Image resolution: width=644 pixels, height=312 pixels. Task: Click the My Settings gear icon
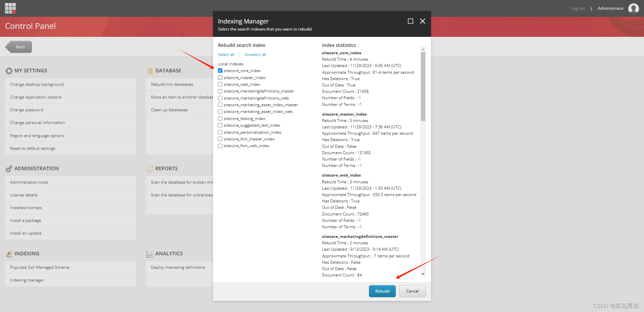tap(9, 71)
